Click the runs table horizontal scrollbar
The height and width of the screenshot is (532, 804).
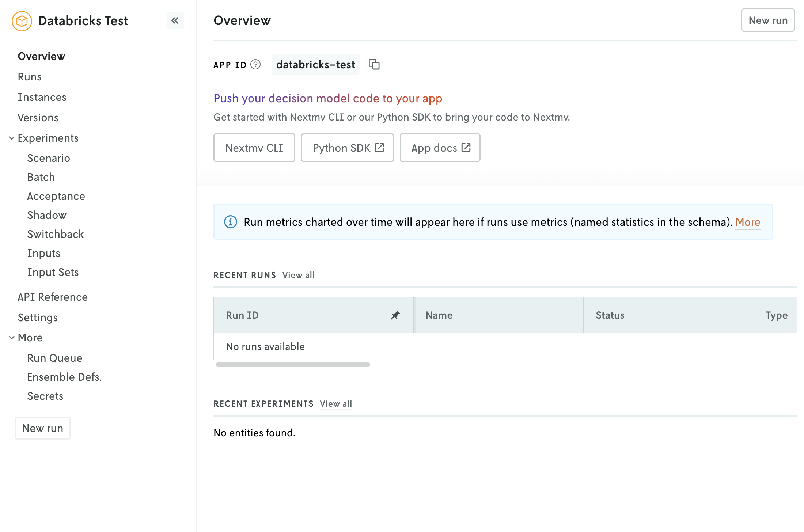coord(293,365)
